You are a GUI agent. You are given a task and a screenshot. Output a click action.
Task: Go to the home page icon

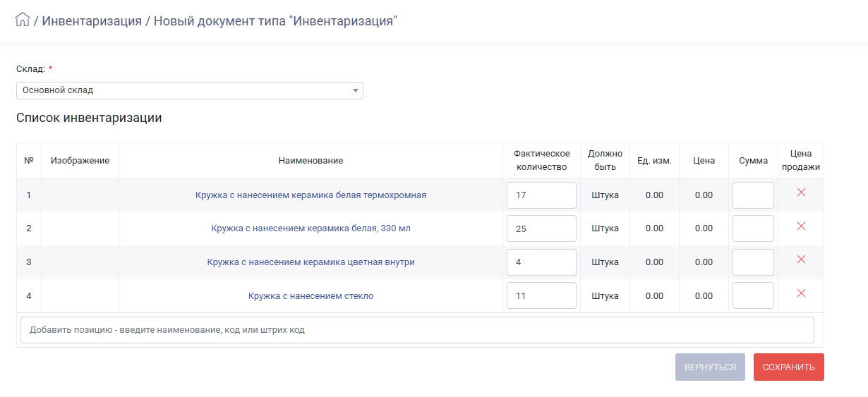pos(22,20)
